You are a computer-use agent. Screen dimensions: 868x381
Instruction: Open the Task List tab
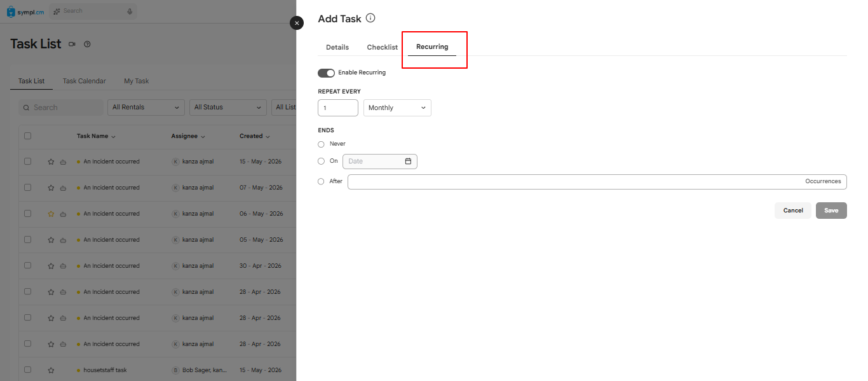[x=32, y=81]
